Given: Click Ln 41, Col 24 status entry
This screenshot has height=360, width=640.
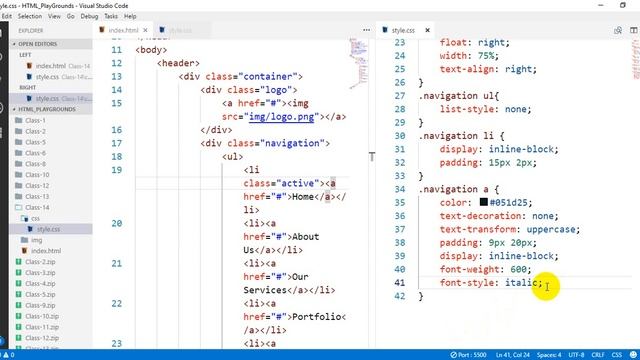Looking at the screenshot, I should [512, 355].
